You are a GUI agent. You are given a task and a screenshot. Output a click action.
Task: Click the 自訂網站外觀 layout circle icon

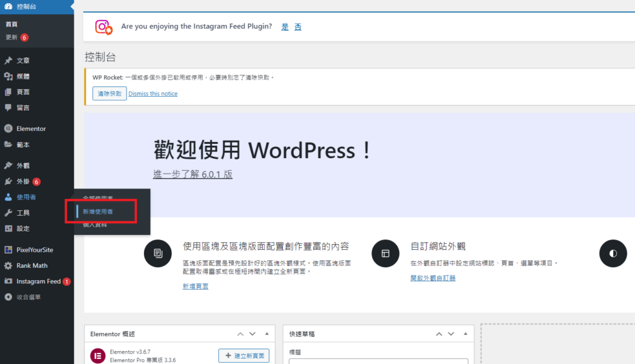(x=385, y=253)
